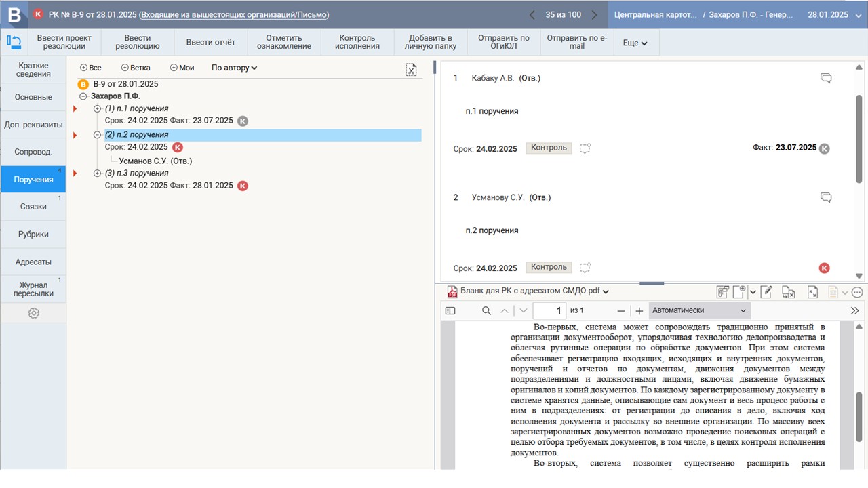Click the Ввести резолюцию button
This screenshot has height=488, width=868.
coord(137,42)
